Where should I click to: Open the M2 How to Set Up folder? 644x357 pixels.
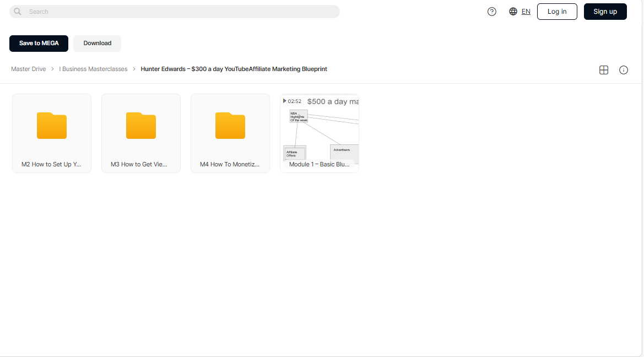tap(52, 133)
